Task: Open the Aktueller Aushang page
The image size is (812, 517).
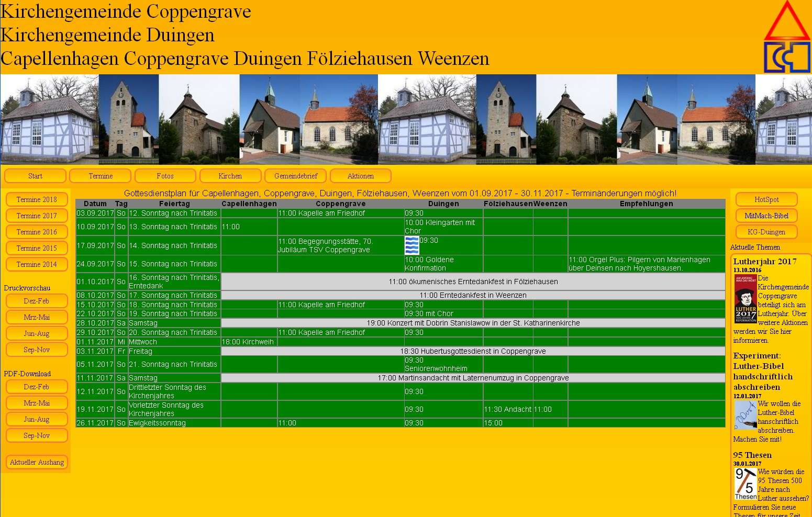Action: [x=37, y=462]
